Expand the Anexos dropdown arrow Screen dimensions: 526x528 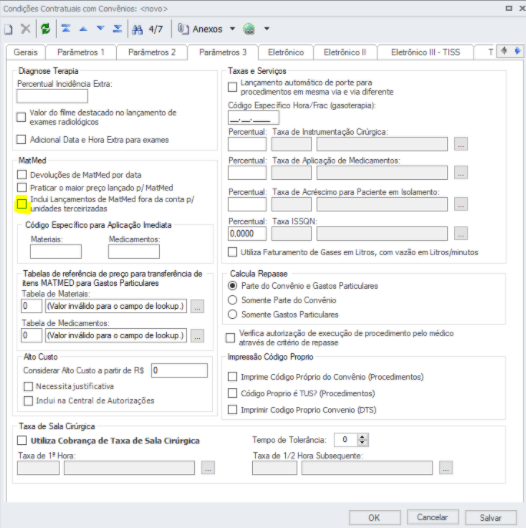coord(232,29)
